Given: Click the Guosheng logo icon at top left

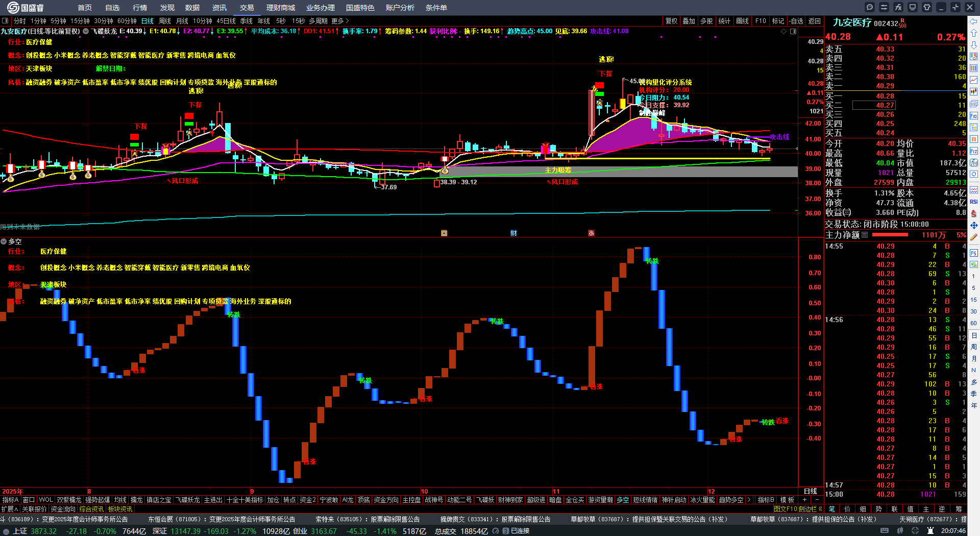Looking at the screenshot, I should tap(13, 7).
